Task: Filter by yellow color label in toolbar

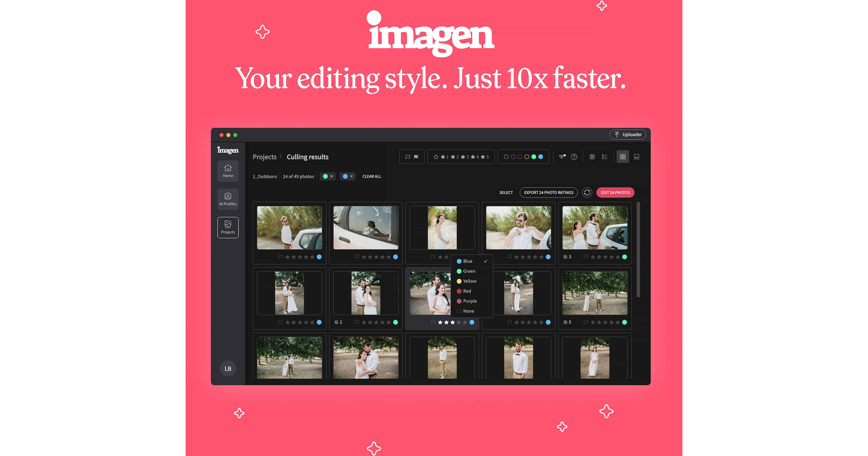Action: click(527, 157)
